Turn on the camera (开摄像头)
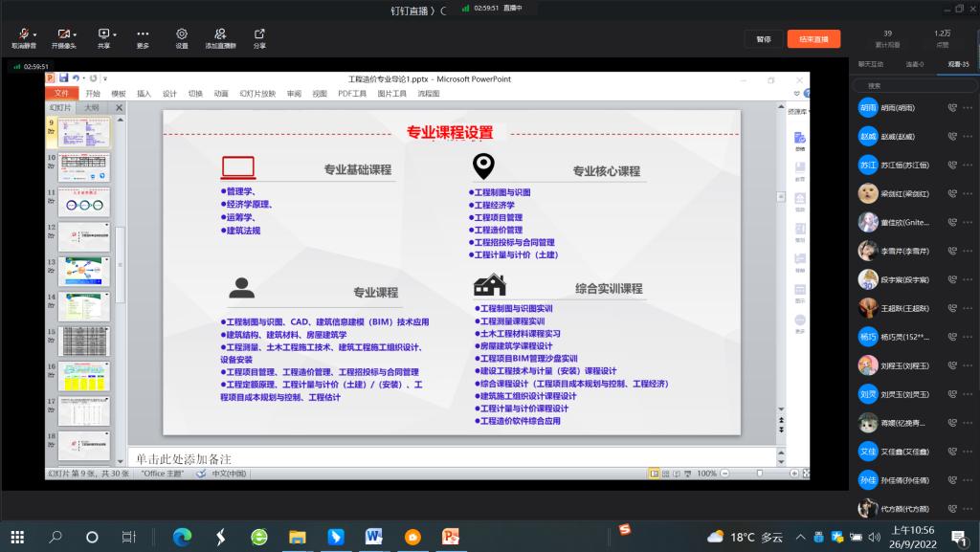The image size is (980, 552). click(62, 35)
